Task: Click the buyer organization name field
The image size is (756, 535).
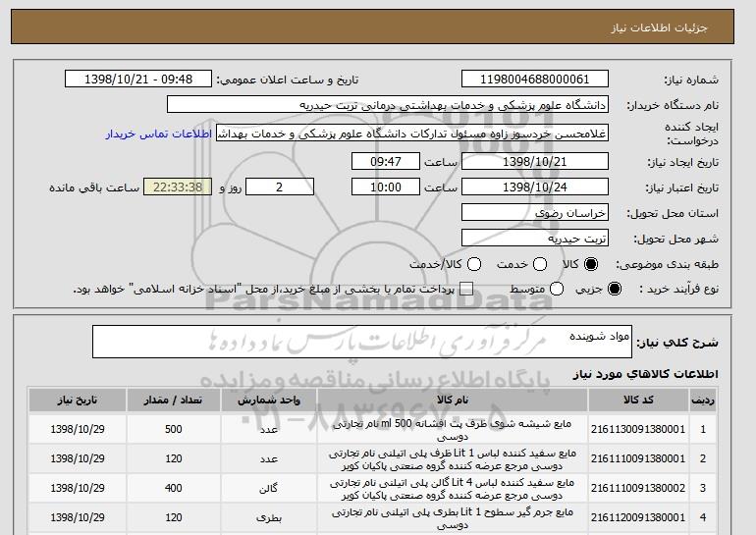Action: pos(388,105)
